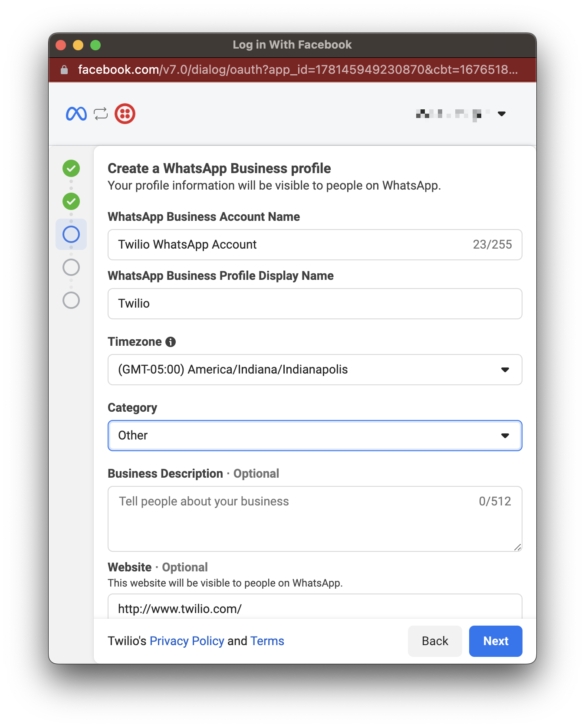Viewport: 585px width, 728px height.
Task: Click the blurred account name
Action: click(x=453, y=114)
